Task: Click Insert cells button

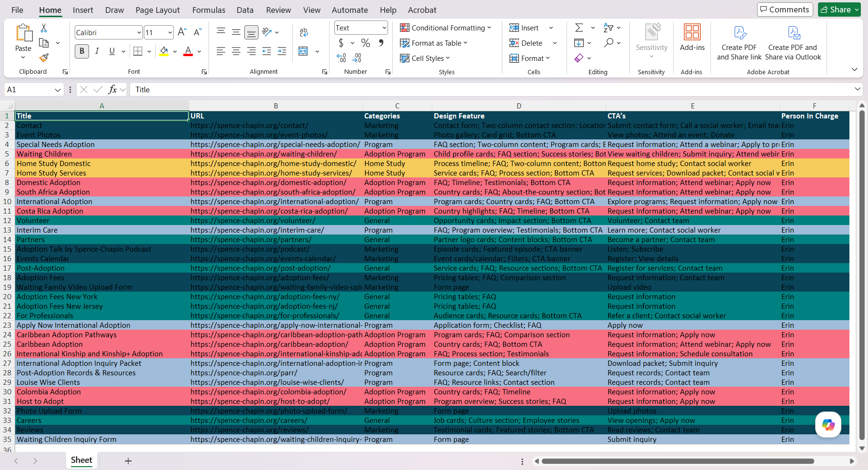Action: click(524, 28)
